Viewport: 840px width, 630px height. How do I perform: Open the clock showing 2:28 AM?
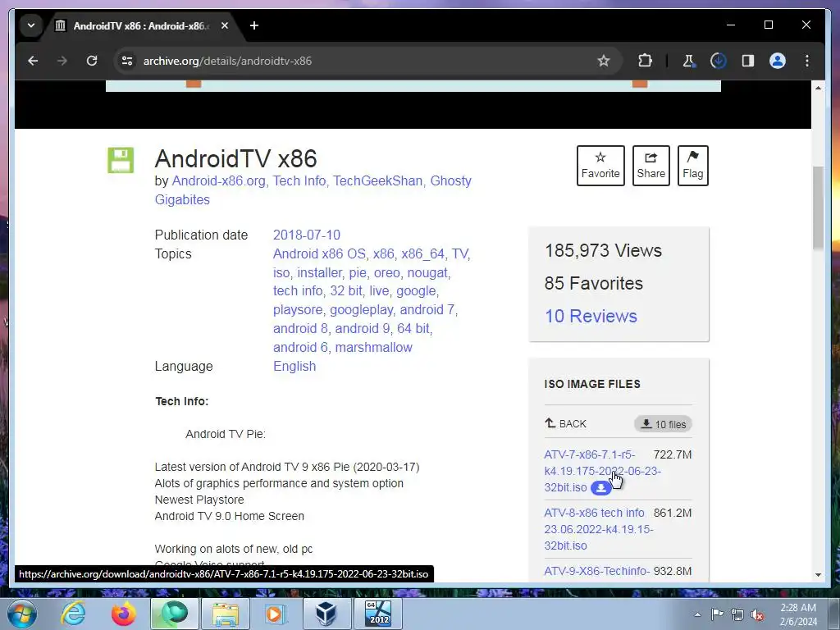point(798,614)
